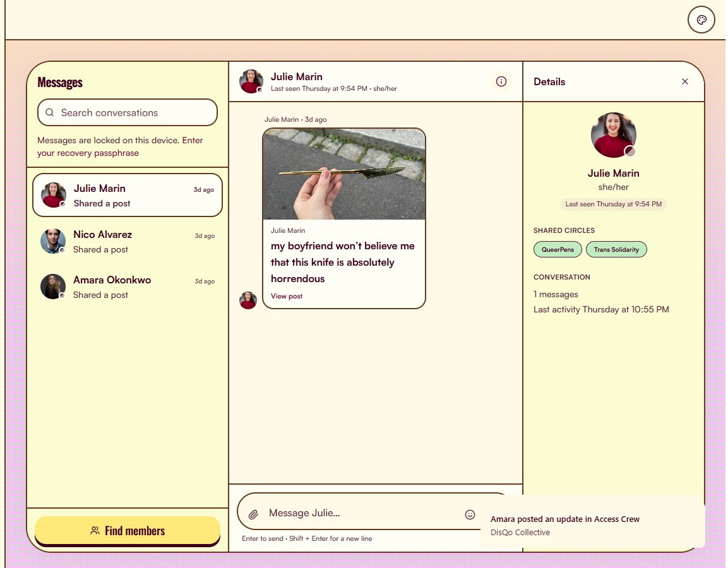Close the Details panel
This screenshot has width=728, height=568.
(x=685, y=81)
